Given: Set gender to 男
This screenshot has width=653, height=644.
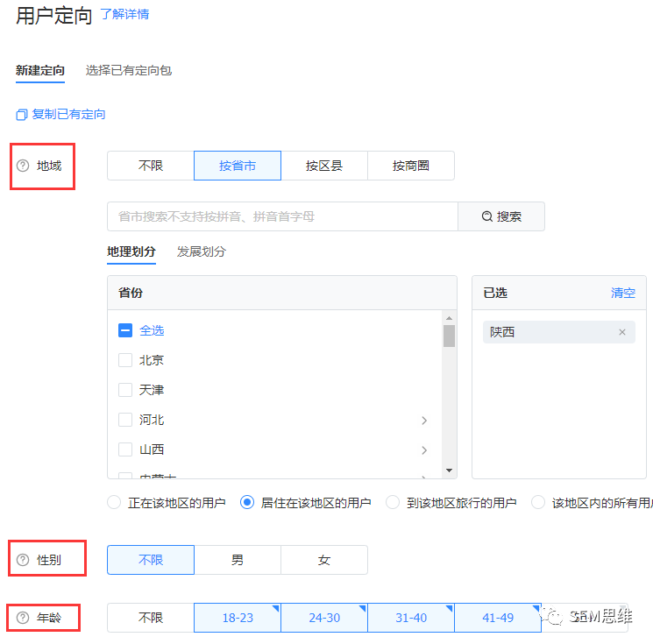Looking at the screenshot, I should pyautogui.click(x=238, y=560).
